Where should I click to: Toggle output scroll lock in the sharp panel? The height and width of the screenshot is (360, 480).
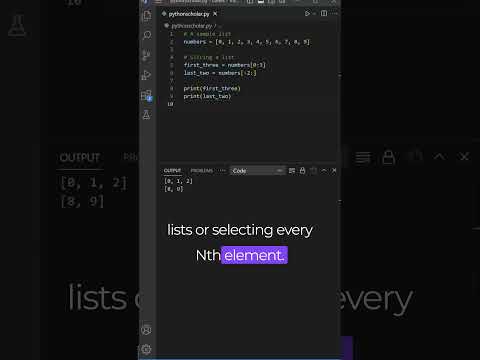[302, 171]
